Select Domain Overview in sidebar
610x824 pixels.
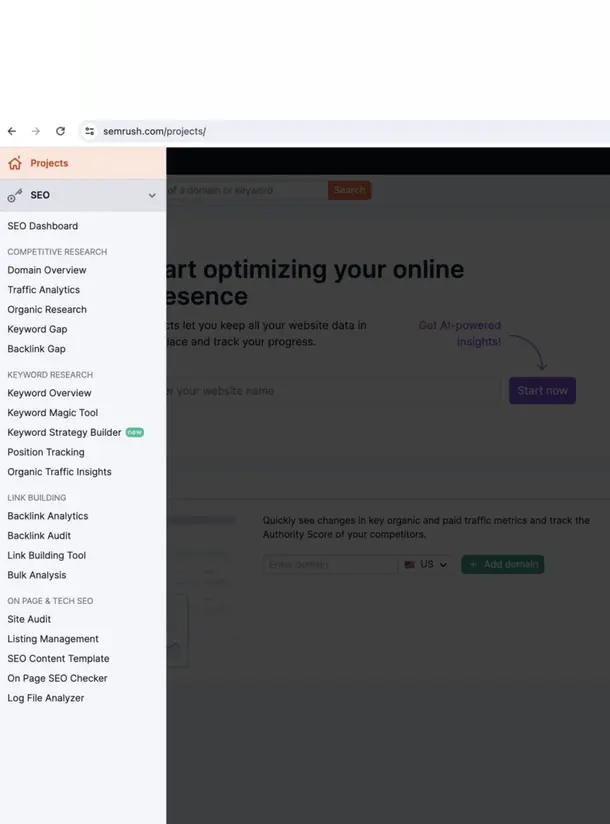coord(47,270)
